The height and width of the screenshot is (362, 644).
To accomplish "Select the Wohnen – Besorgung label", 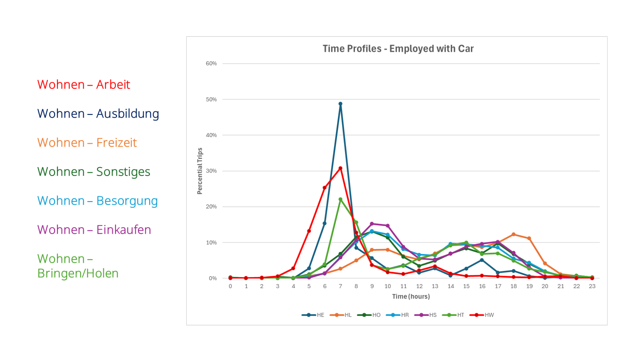I will pyautogui.click(x=97, y=201).
